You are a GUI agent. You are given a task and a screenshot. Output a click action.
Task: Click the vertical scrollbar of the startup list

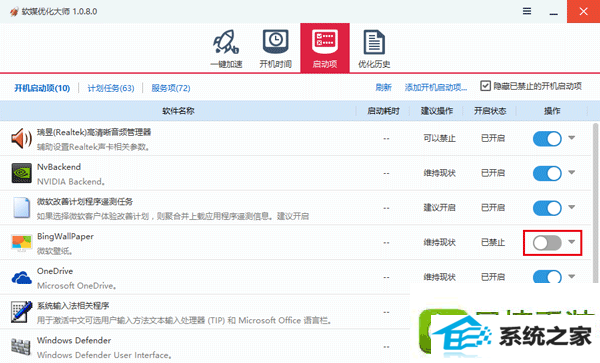point(595,203)
